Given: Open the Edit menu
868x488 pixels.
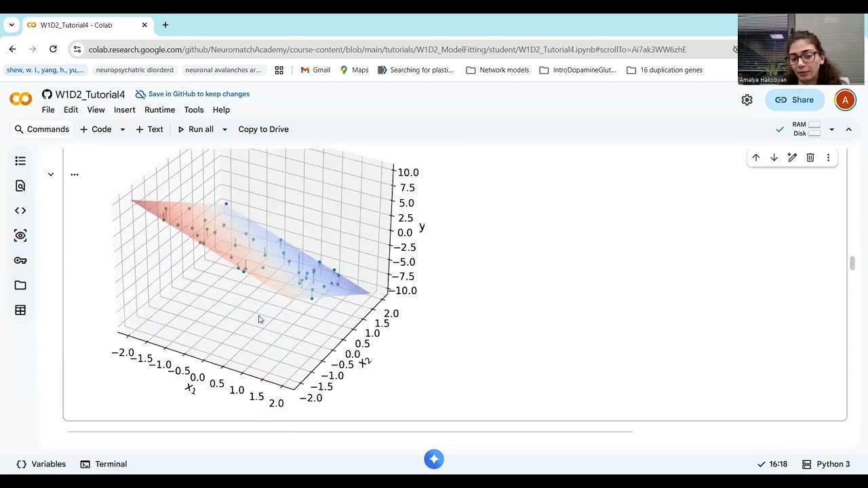Looking at the screenshot, I should pos(71,110).
